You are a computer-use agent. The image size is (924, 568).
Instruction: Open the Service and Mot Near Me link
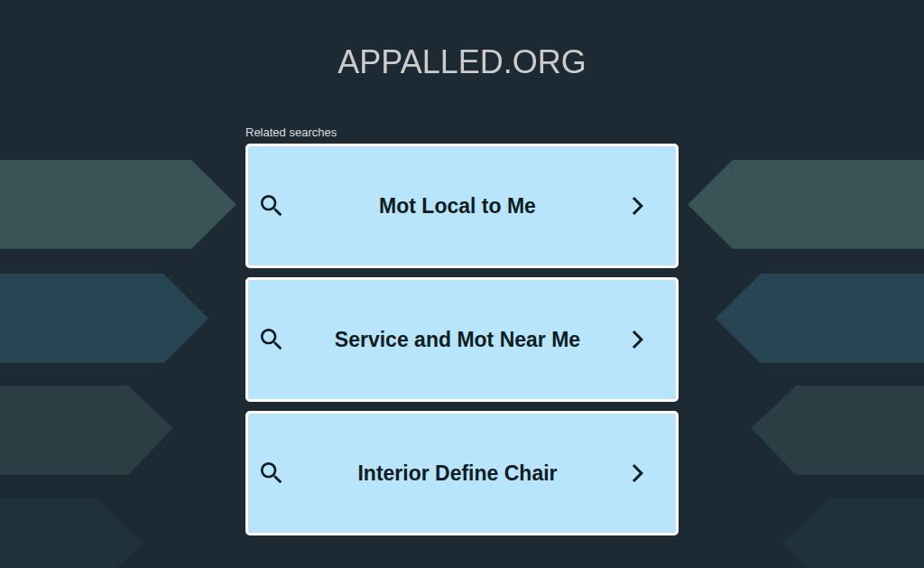457,340
